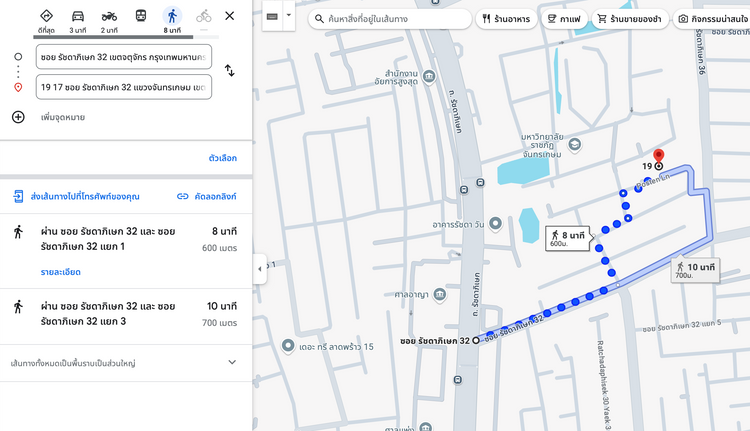
Task: Swap the origin and destination
Action: (229, 71)
